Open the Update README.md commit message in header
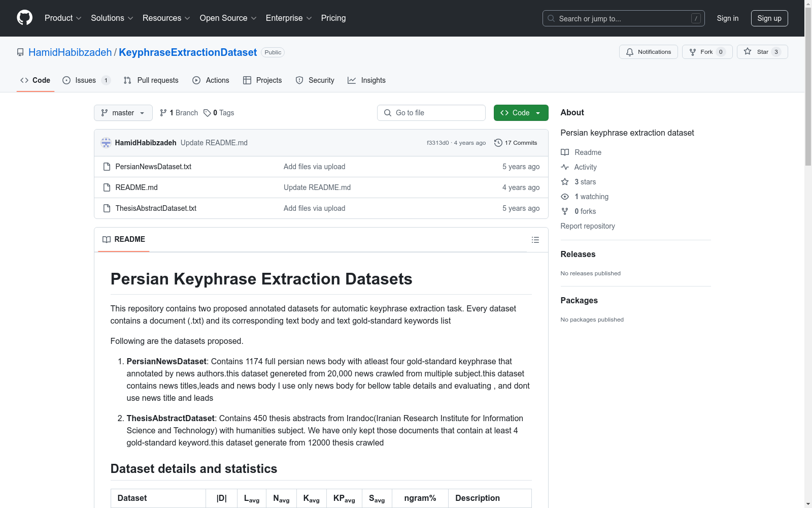Viewport: 812px width, 508px height. tap(214, 143)
